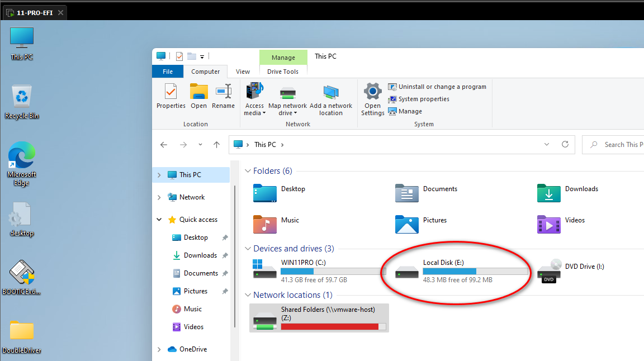Go up one level with Up arrow
This screenshot has width=644, height=361.
[x=216, y=145]
